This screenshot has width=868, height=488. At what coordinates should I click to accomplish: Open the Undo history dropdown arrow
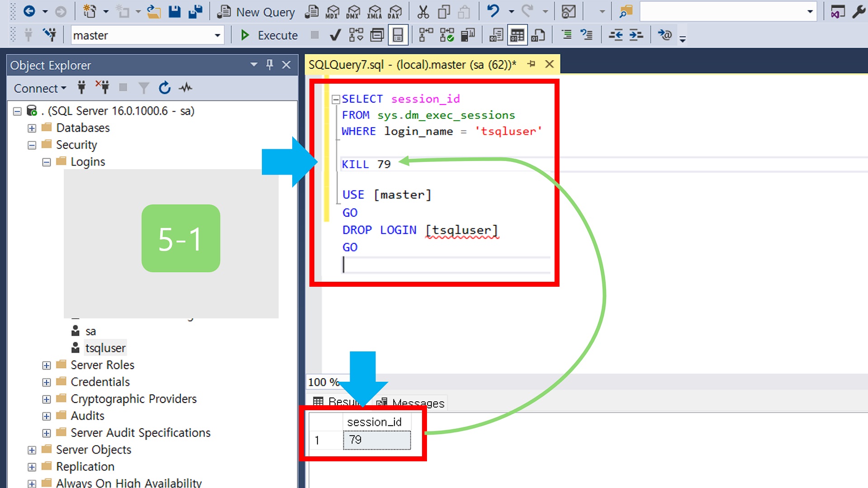tap(512, 12)
